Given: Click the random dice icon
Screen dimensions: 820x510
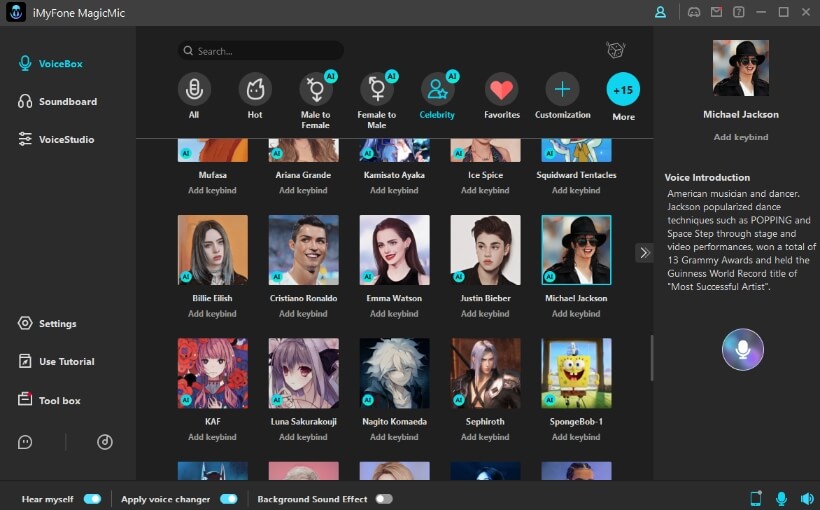Looking at the screenshot, I should tap(616, 50).
